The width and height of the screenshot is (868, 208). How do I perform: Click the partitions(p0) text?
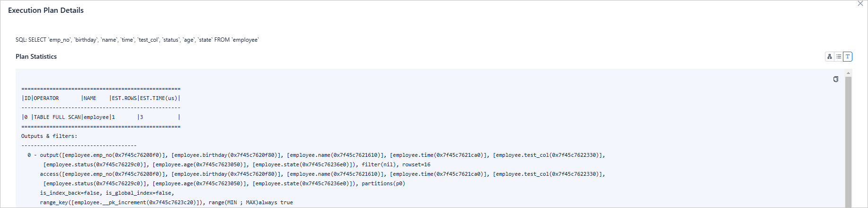[383, 183]
